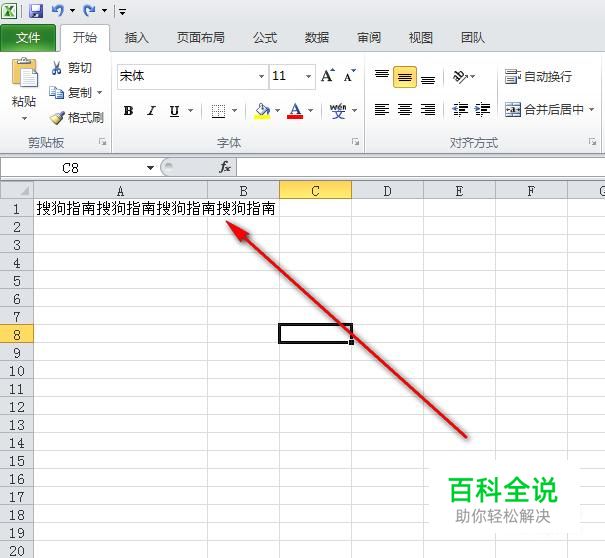Viewport: 605px width, 558px height.
Task: Click the Save icon in quick access toolbar
Action: point(36,10)
